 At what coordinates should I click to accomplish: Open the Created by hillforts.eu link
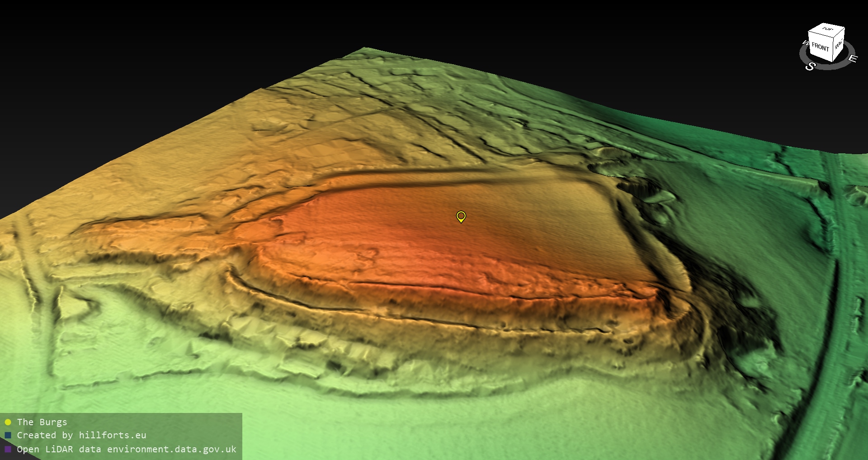(81, 436)
